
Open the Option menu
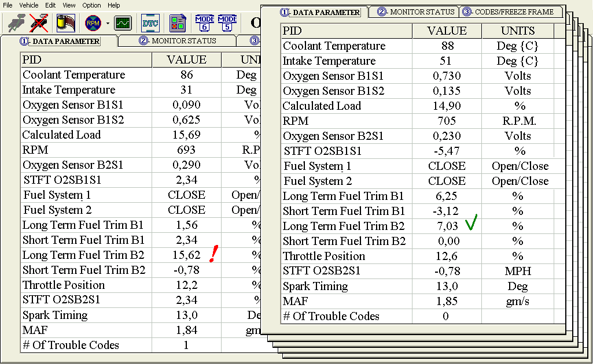91,5
